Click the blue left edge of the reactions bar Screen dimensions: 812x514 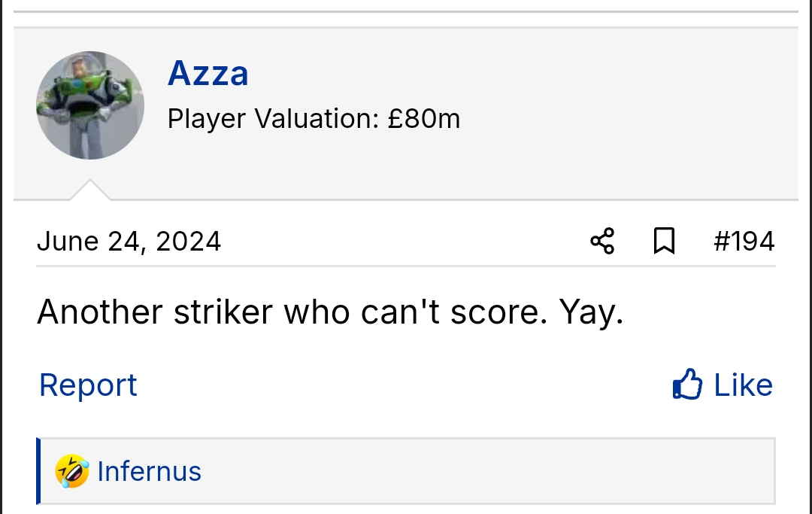point(38,472)
